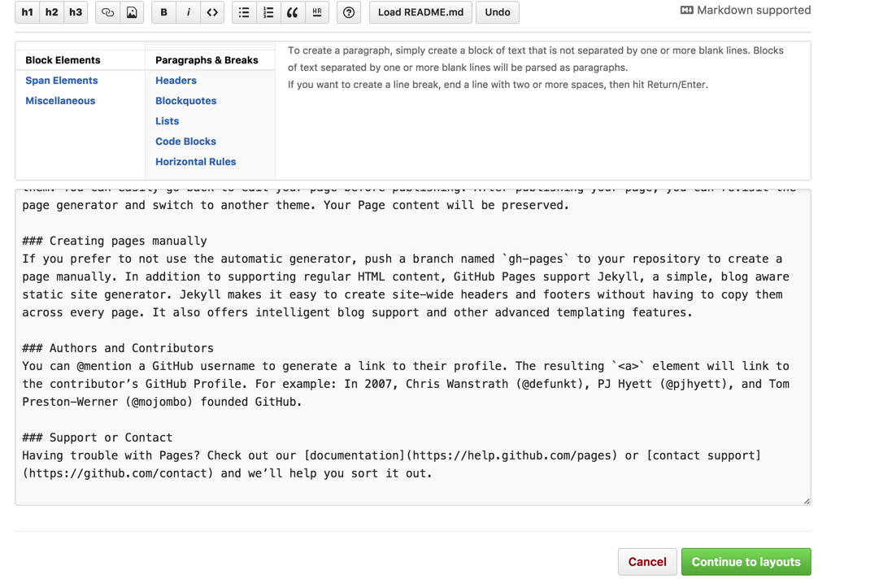Select the Miscellaneous help category
Screen dimensions: 879x588
pyautogui.click(x=60, y=101)
